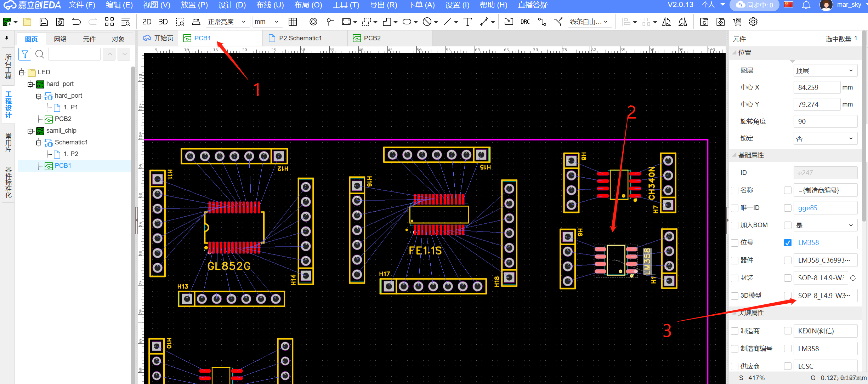868x384 pixels.
Task: Select the dimension measure tool
Action: (484, 22)
